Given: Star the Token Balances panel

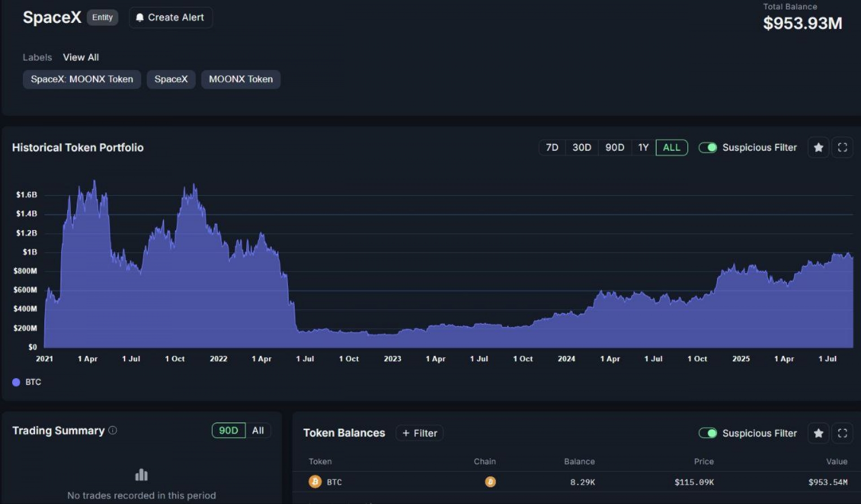Looking at the screenshot, I should pyautogui.click(x=818, y=433).
